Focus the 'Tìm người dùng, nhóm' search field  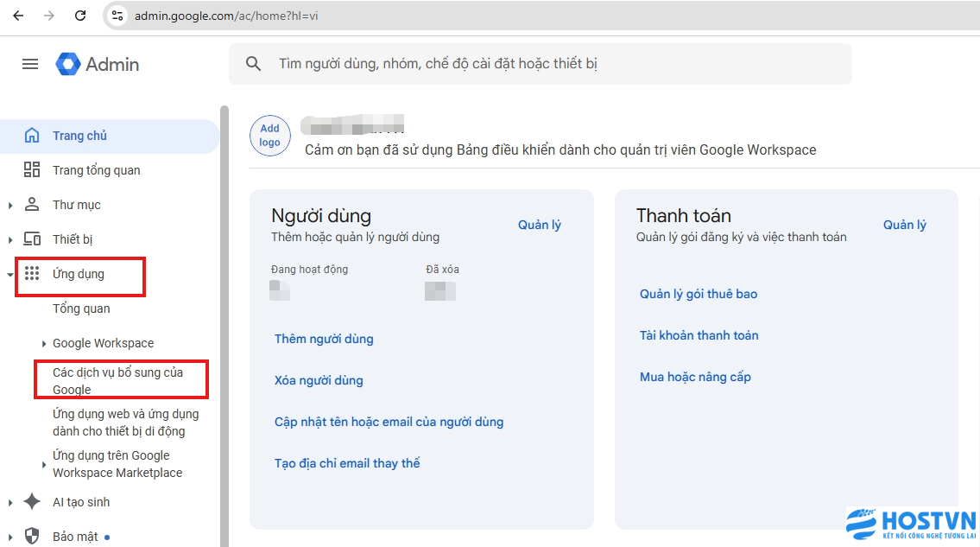click(x=540, y=64)
